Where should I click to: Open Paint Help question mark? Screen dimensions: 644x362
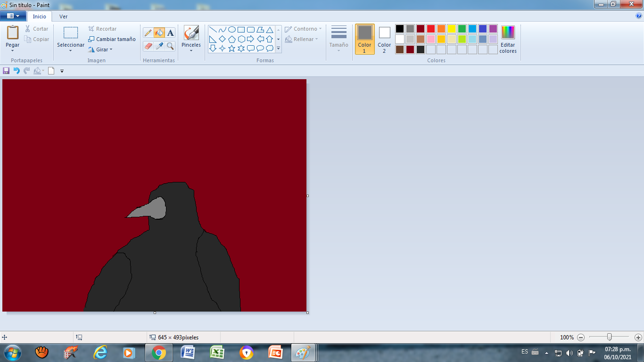[639, 16]
